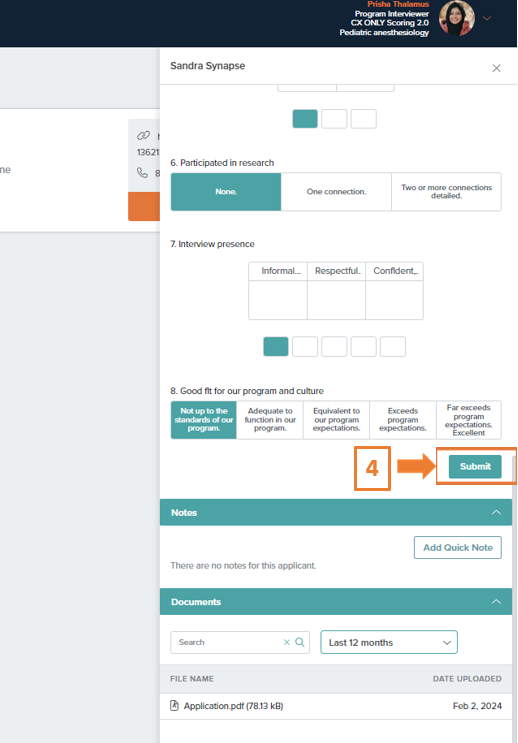The height and width of the screenshot is (743, 518).
Task: Open Application.pdf document link
Action: point(233,706)
